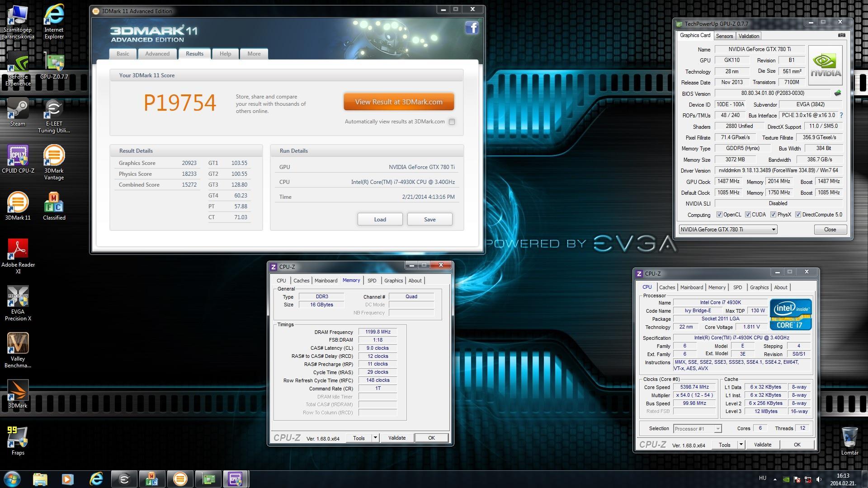Expand the GPU selection dropdown in GPU-Z

point(774,230)
